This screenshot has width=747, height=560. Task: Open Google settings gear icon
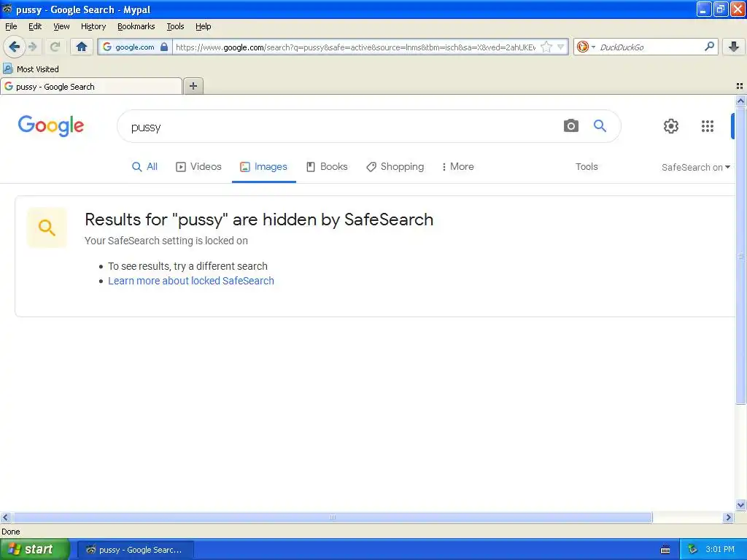click(671, 125)
